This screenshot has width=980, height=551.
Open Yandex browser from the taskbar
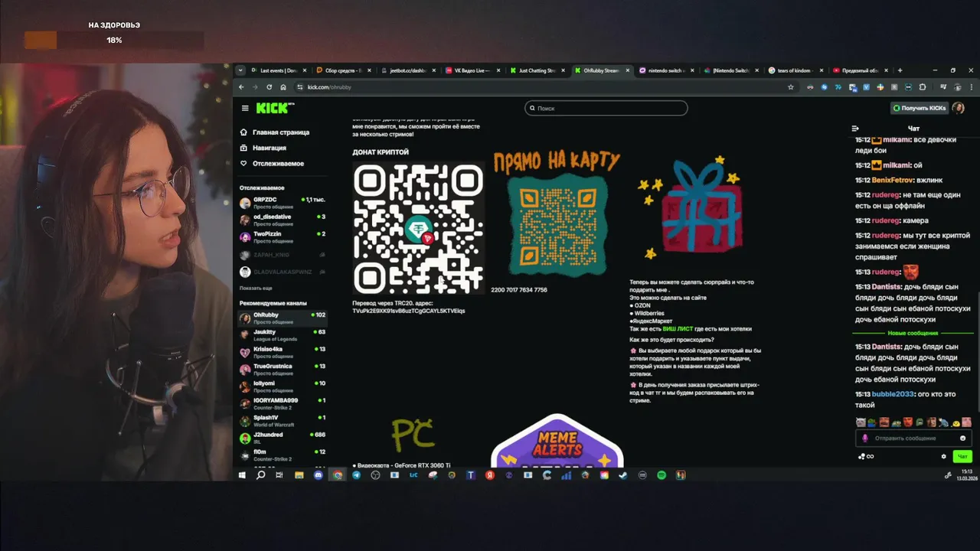[x=490, y=475]
